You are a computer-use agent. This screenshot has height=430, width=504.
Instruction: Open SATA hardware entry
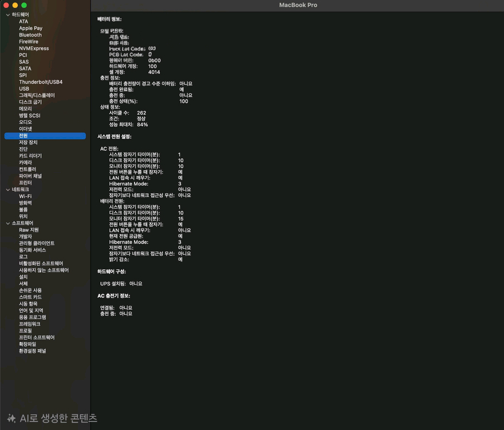25,69
